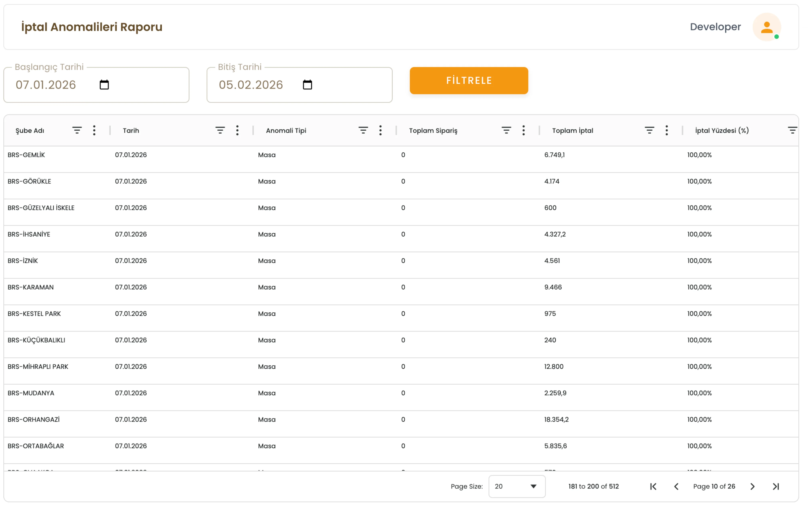Open Toplam İptal column three-dot menu
Image resolution: width=812 pixels, height=527 pixels.
point(666,130)
